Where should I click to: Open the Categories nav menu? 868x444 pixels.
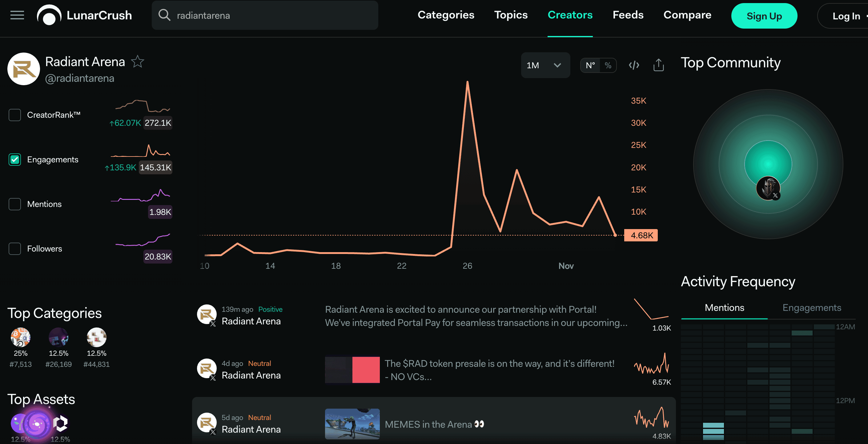pos(445,15)
